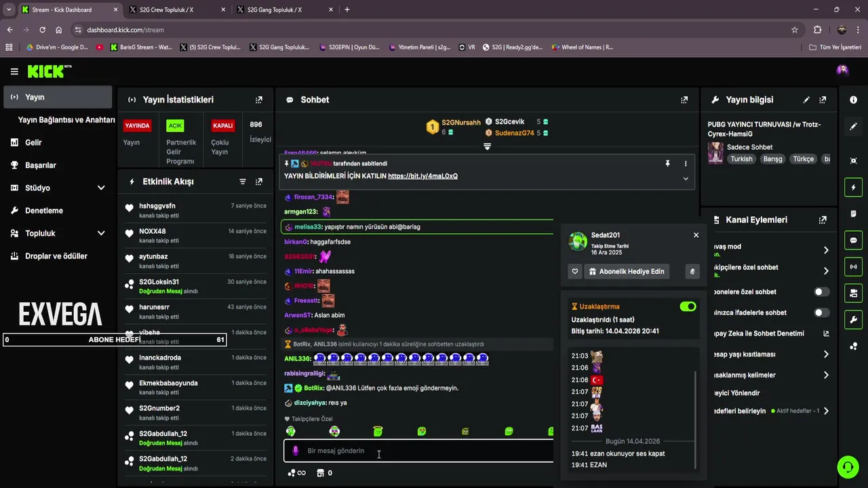Pop out the Yayın İstatistikleri panel

tap(258, 100)
